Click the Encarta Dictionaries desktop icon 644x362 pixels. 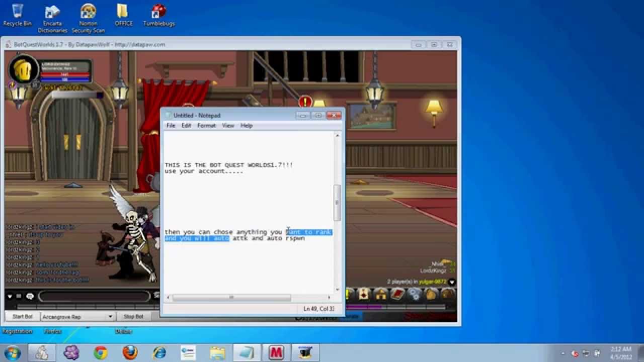click(x=53, y=19)
